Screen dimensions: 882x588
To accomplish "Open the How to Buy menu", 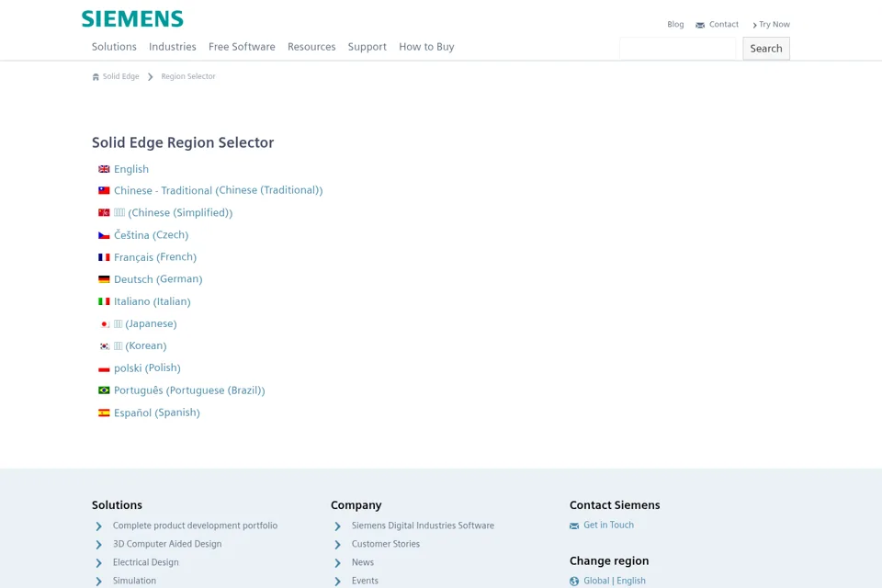I will click(426, 47).
